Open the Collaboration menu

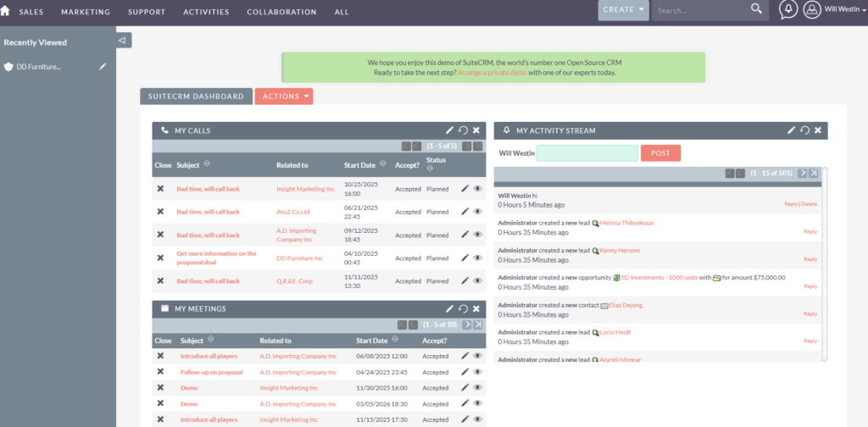[281, 12]
